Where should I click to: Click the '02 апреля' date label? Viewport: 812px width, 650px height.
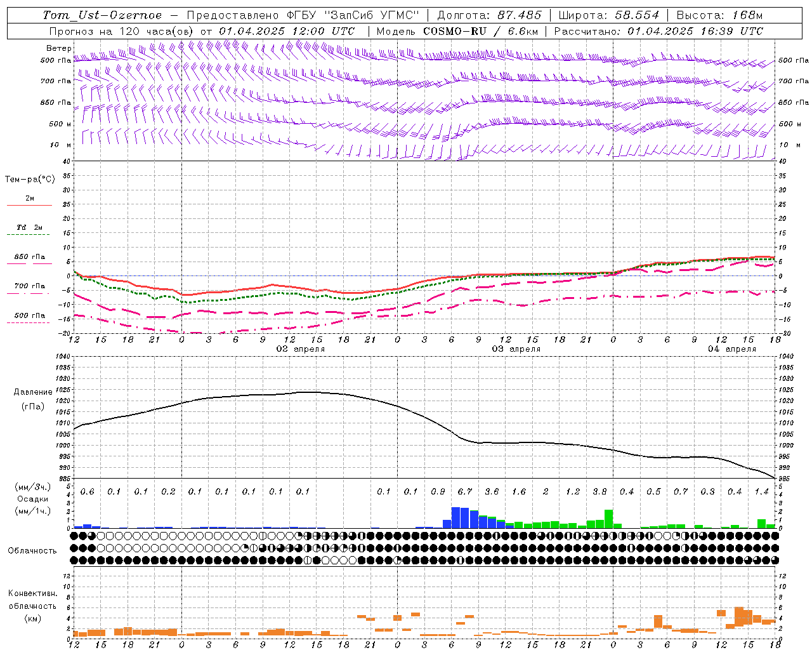click(x=301, y=349)
